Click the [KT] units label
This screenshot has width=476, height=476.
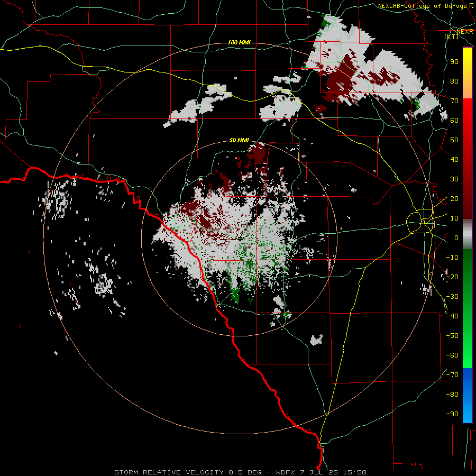pos(452,36)
